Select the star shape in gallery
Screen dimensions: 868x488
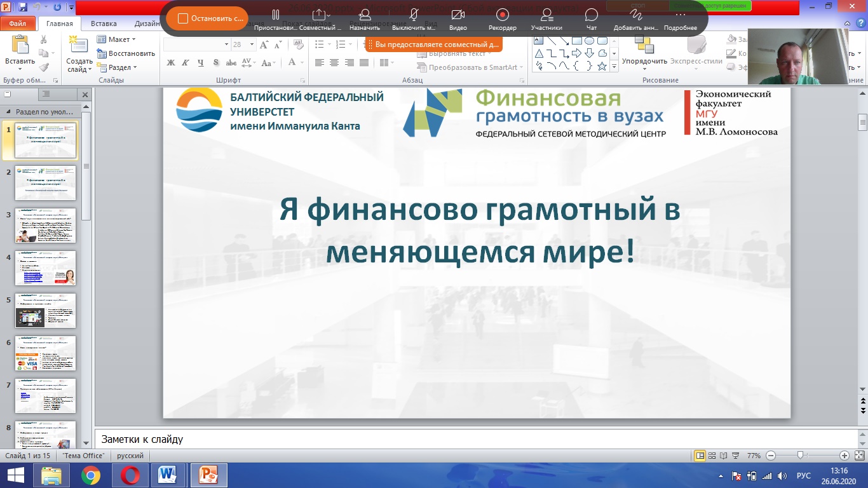[602, 66]
